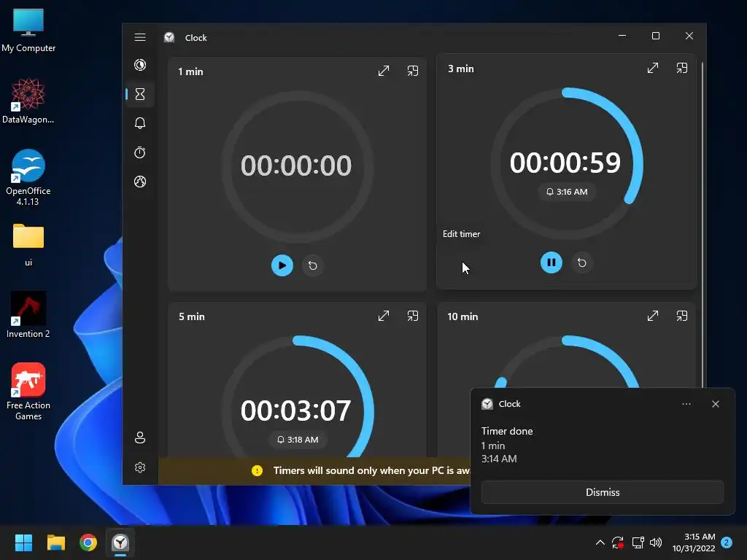Start the 1 min timer
The height and width of the screenshot is (560, 747).
pos(282,265)
